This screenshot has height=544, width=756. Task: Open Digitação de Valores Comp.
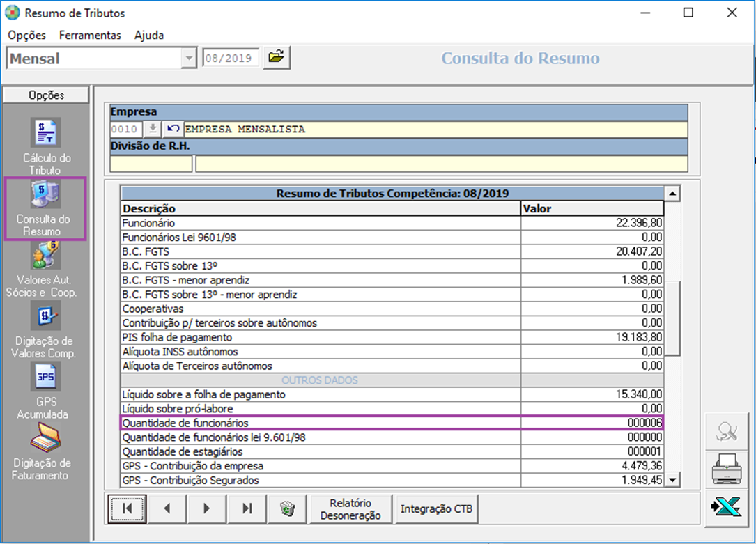point(44,331)
